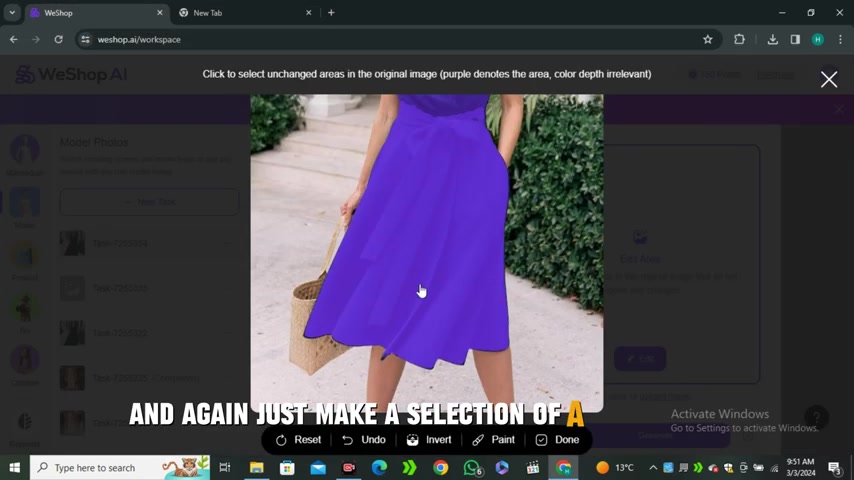Image resolution: width=854 pixels, height=480 pixels.
Task: Toggle the Chrome side panel icon
Action: [795, 39]
